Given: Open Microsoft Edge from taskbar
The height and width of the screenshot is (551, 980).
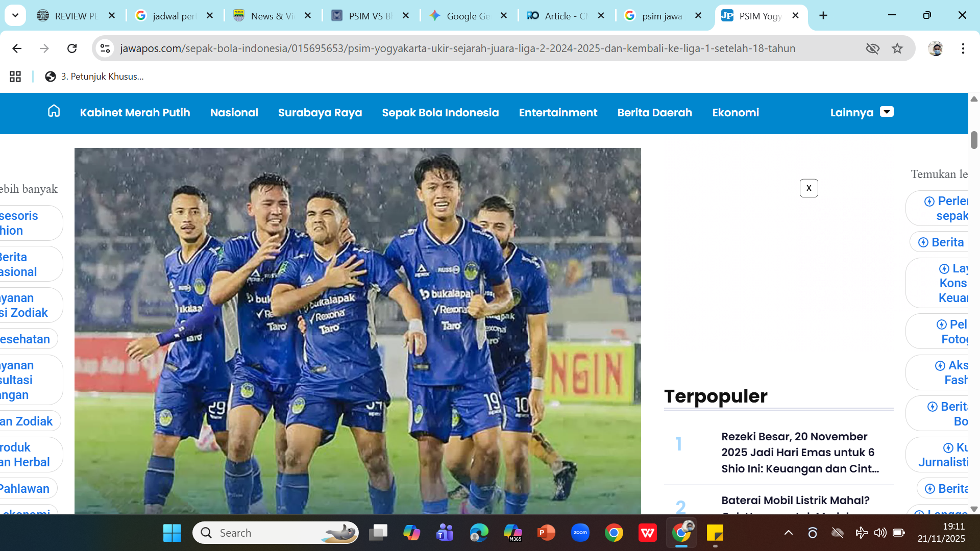Looking at the screenshot, I should [x=479, y=533].
